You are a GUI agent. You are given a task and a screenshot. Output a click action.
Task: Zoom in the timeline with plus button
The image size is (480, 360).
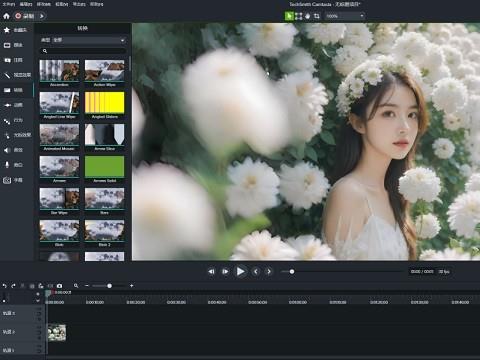(x=132, y=286)
